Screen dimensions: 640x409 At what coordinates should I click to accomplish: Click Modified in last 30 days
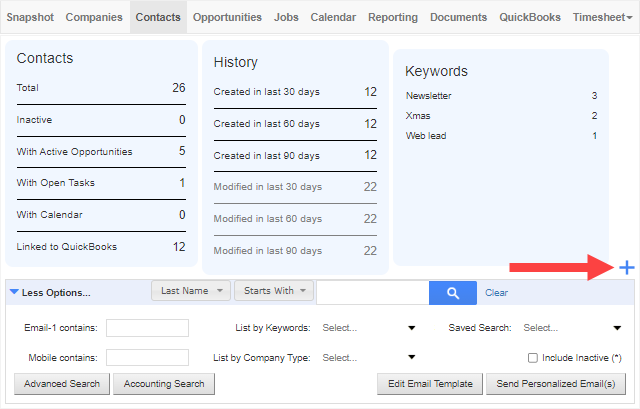coord(295,187)
